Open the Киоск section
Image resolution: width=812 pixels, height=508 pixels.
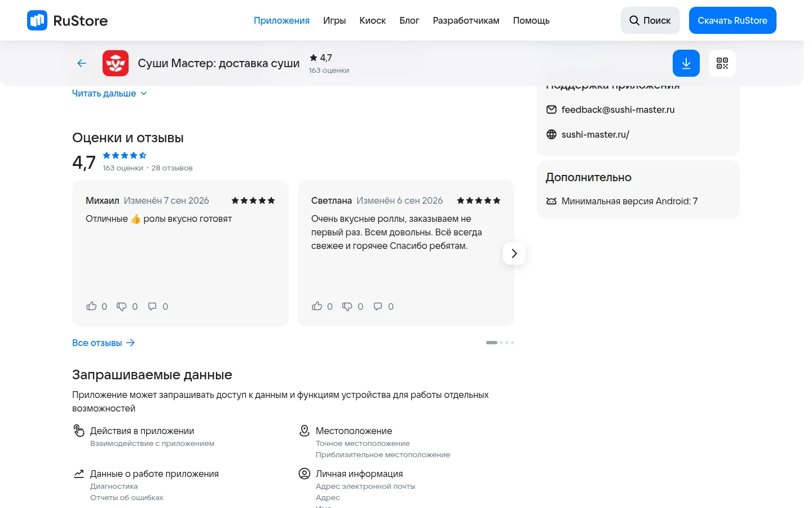coord(373,20)
